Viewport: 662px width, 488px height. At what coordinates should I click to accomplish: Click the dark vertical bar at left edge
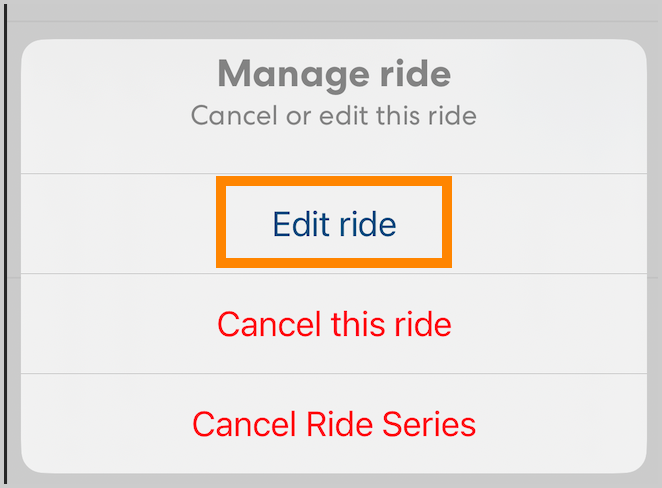6,244
